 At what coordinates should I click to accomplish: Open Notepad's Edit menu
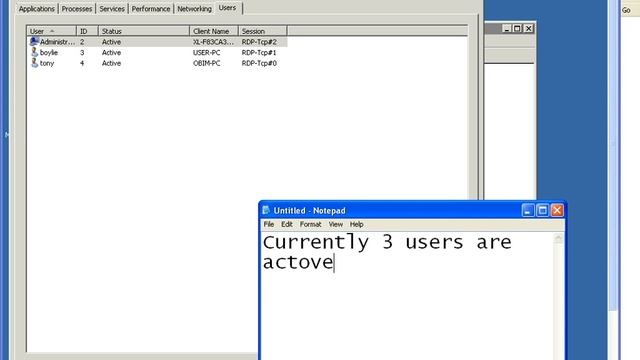click(287, 224)
